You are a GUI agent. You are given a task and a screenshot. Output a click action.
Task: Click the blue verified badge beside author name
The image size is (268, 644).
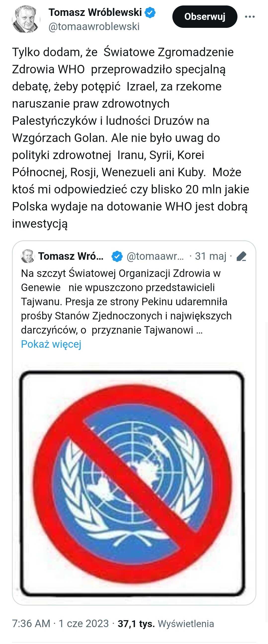150,12
